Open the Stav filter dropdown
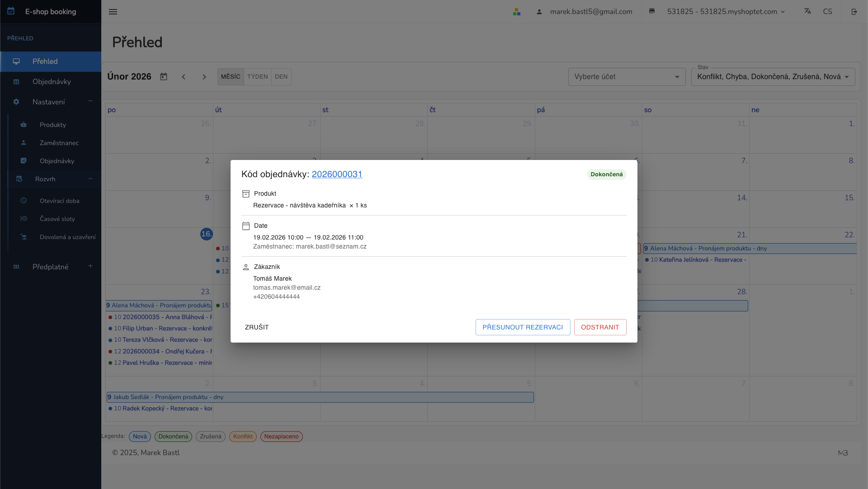 point(773,77)
